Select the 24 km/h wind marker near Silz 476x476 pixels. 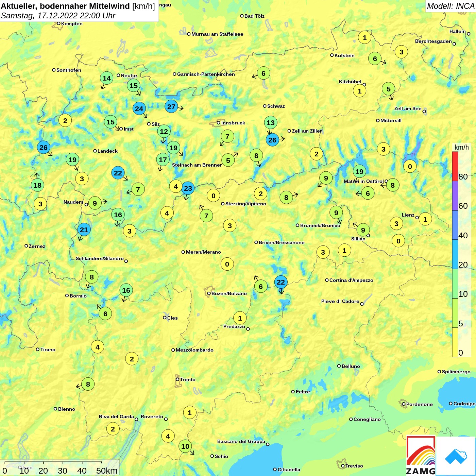point(139,109)
